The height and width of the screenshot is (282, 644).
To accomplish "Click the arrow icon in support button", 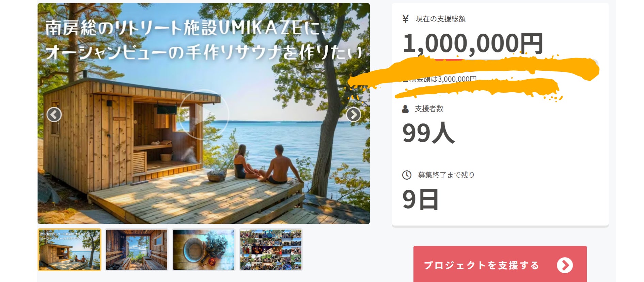I will [565, 265].
